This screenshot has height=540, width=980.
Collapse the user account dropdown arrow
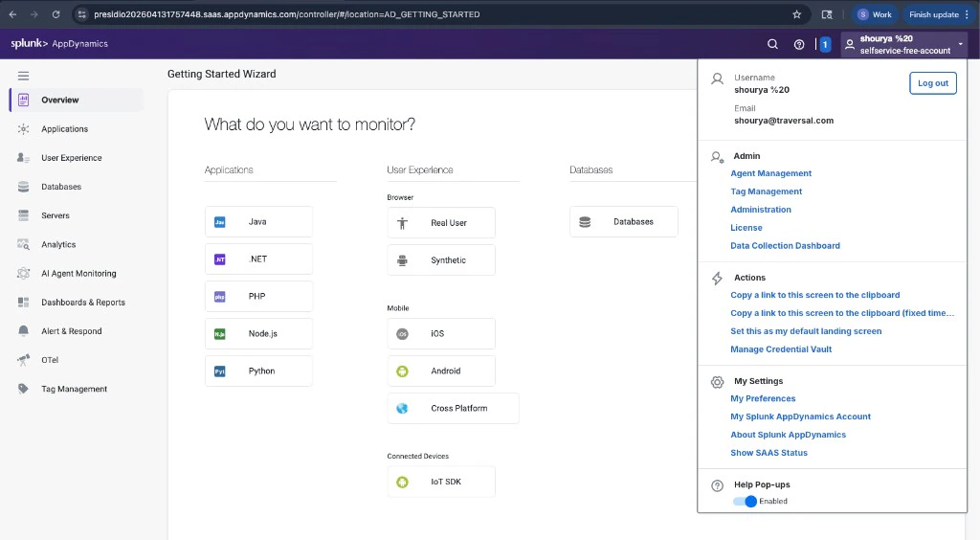pyautogui.click(x=961, y=44)
